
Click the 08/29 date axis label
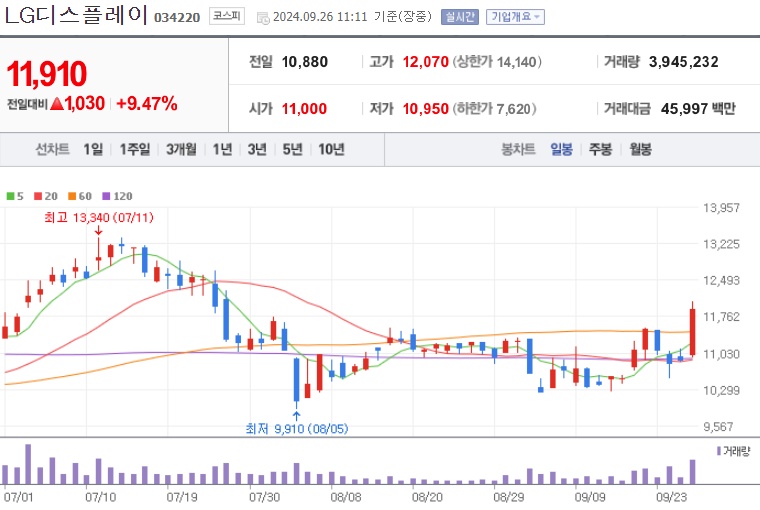508,497
